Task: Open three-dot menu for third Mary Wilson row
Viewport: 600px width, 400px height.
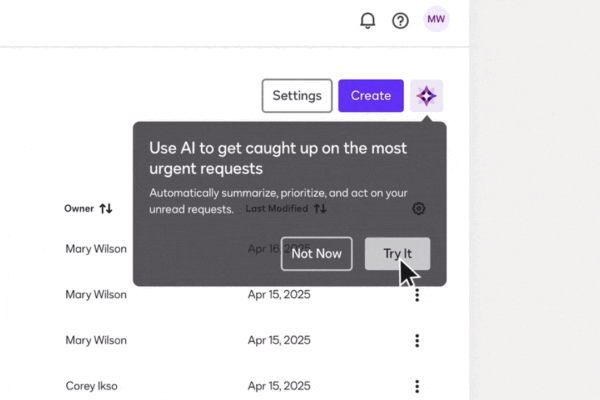Action: point(417,341)
